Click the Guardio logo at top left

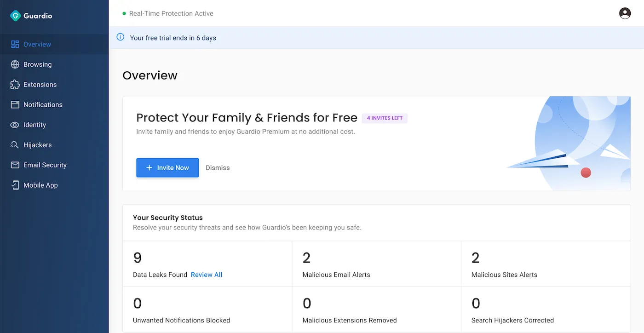[x=30, y=15]
